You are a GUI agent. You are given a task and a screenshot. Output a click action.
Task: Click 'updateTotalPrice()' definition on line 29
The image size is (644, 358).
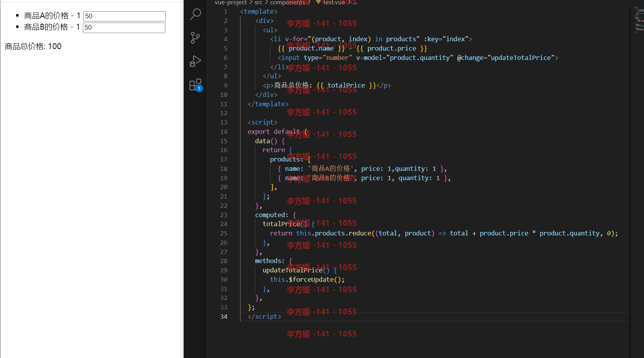pos(296,270)
